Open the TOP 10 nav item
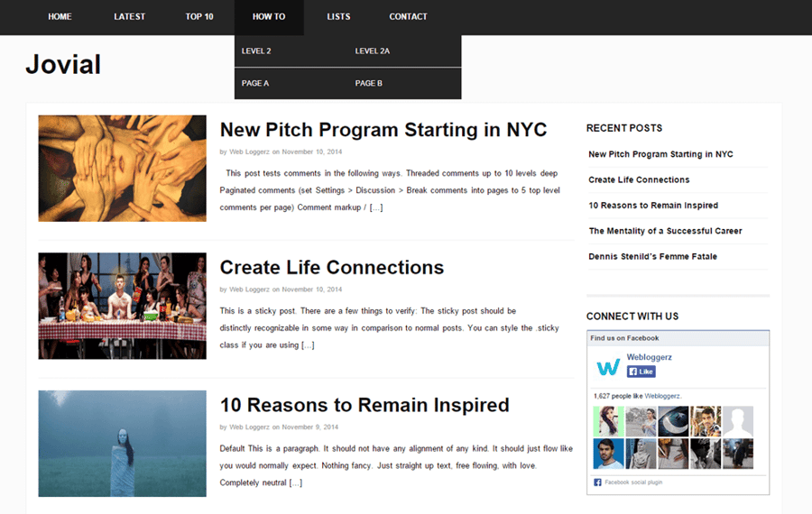The height and width of the screenshot is (514, 812). (x=199, y=16)
